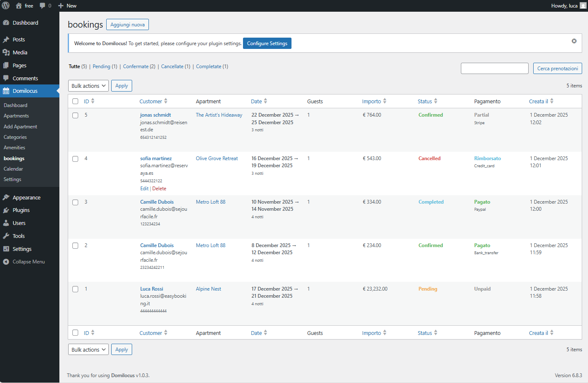
Task: Click the booking search input field
Action: pyautogui.click(x=494, y=69)
